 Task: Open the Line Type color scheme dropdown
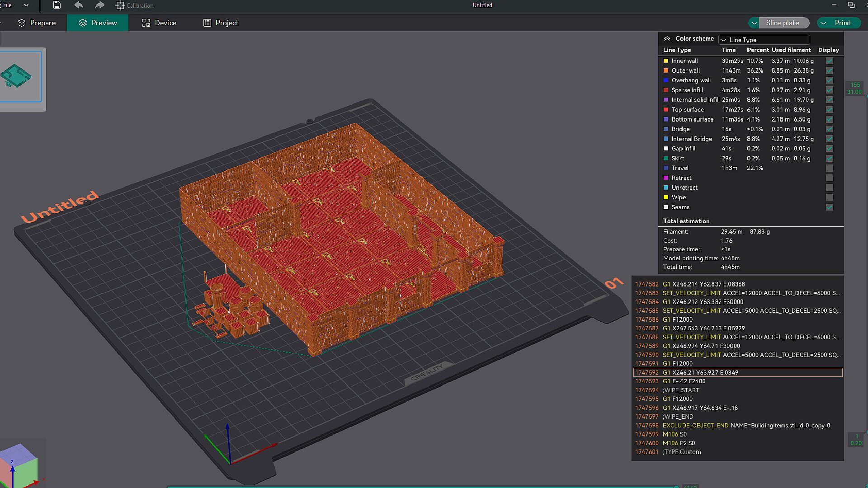pos(764,40)
